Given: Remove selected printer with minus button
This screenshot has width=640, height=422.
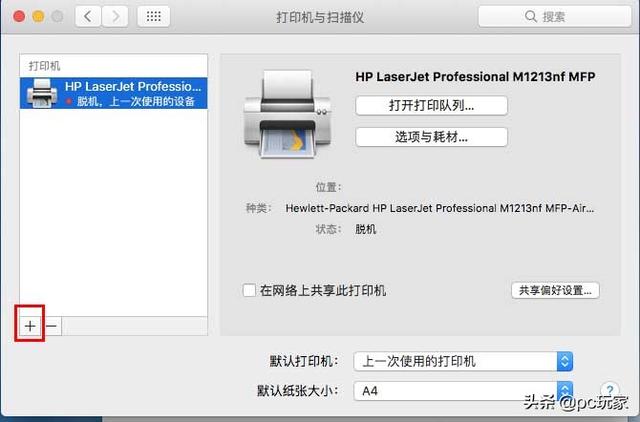Looking at the screenshot, I should pyautogui.click(x=51, y=326).
